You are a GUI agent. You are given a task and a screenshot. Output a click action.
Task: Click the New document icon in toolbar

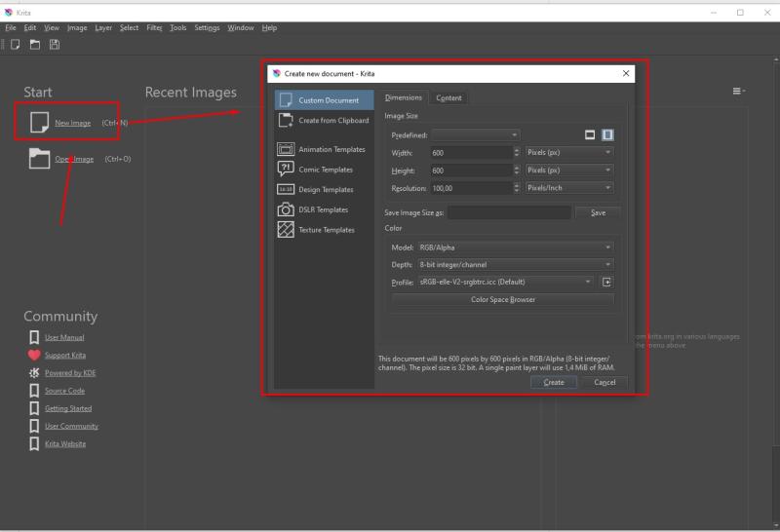point(16,45)
